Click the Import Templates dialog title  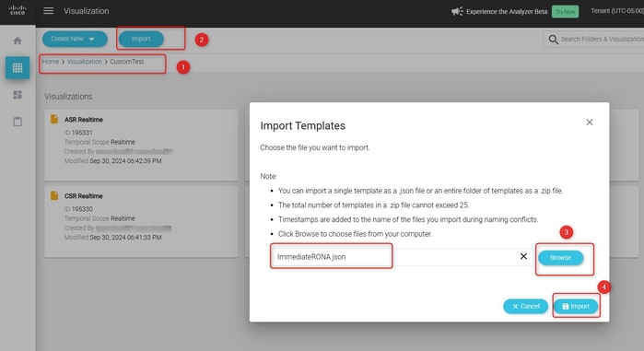[303, 125]
